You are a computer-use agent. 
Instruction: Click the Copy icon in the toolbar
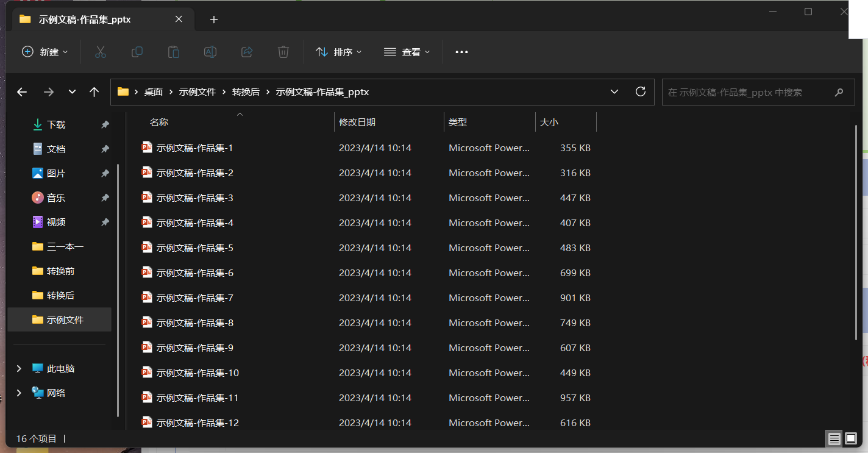[137, 52]
